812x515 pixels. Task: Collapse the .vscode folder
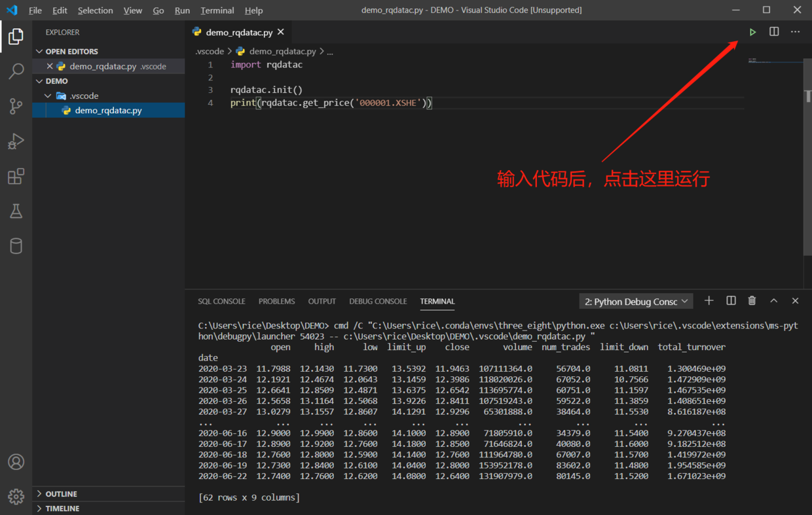pos(48,96)
